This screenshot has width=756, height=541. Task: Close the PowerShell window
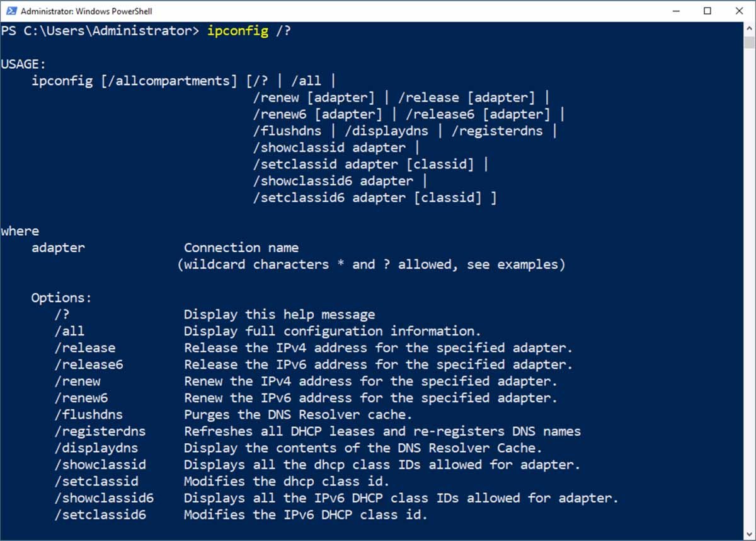pyautogui.click(x=739, y=11)
